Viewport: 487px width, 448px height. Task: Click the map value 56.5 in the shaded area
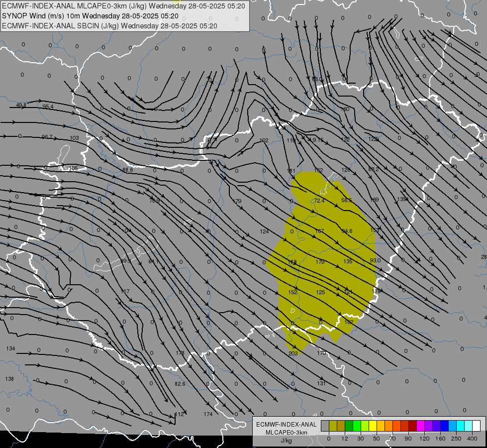pos(347,200)
